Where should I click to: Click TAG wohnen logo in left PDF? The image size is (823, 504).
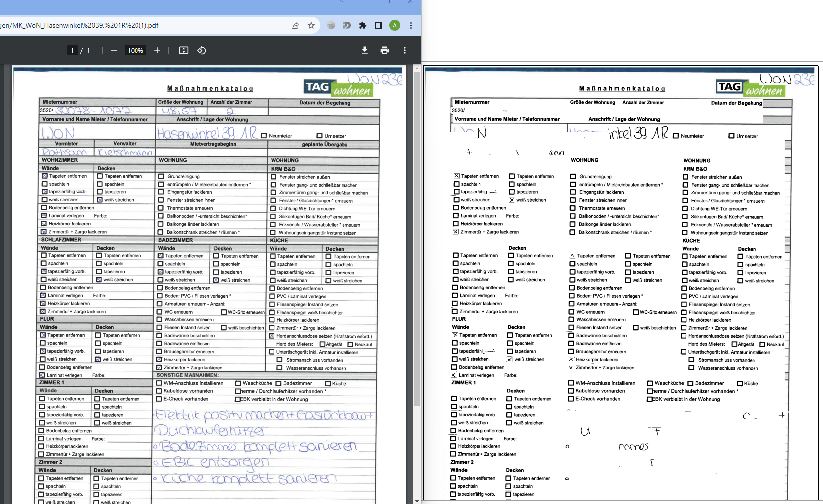pos(338,88)
